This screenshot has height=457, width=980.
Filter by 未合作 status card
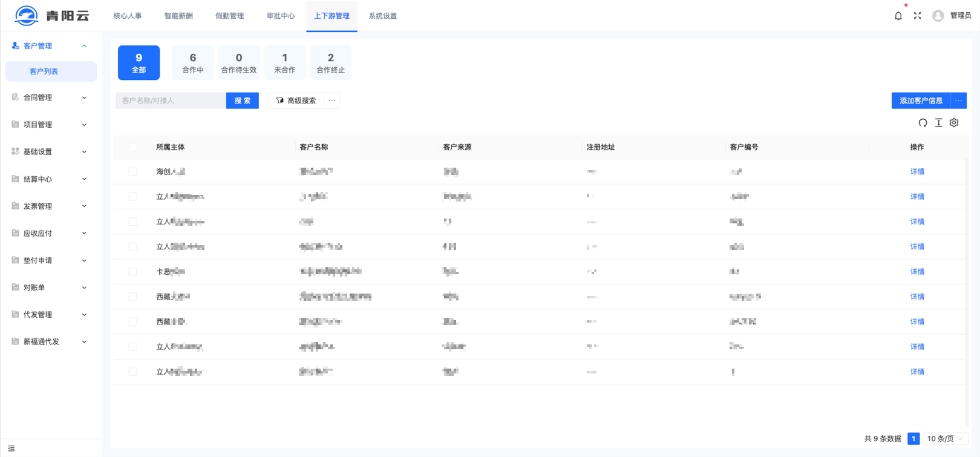(285, 63)
